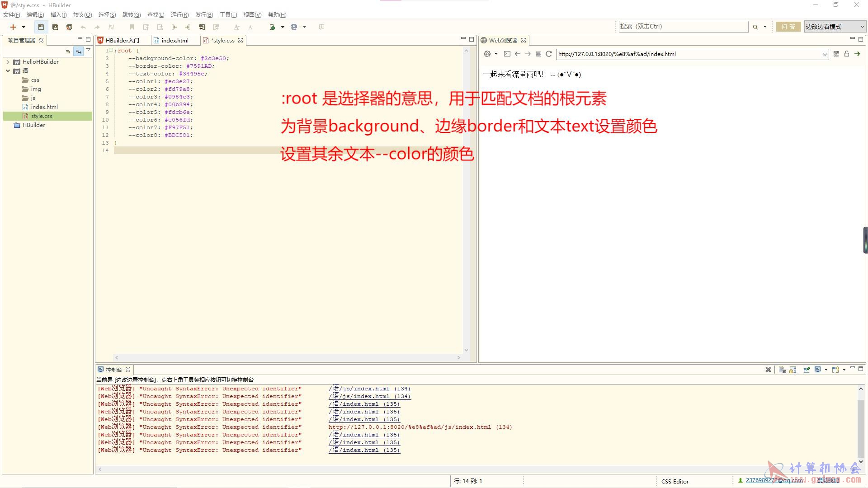The height and width of the screenshot is (488, 868).
Task: Click the 问答 button
Action: coord(788,27)
